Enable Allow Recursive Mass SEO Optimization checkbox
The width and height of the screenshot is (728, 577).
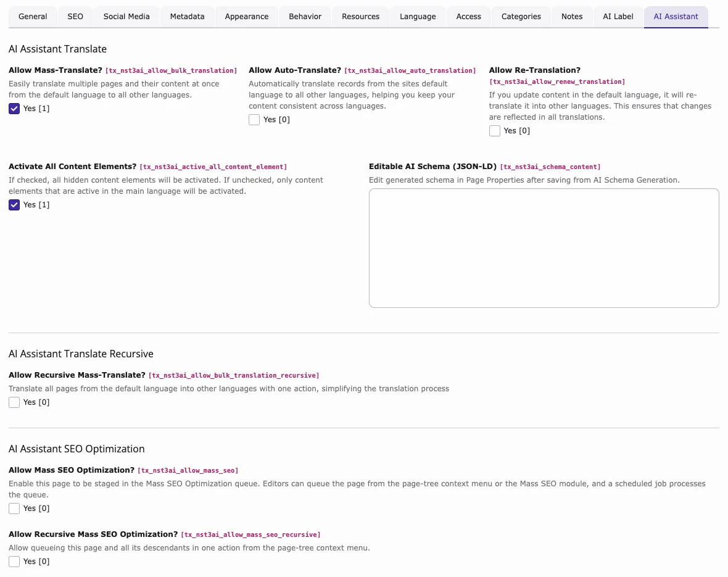[14, 562]
